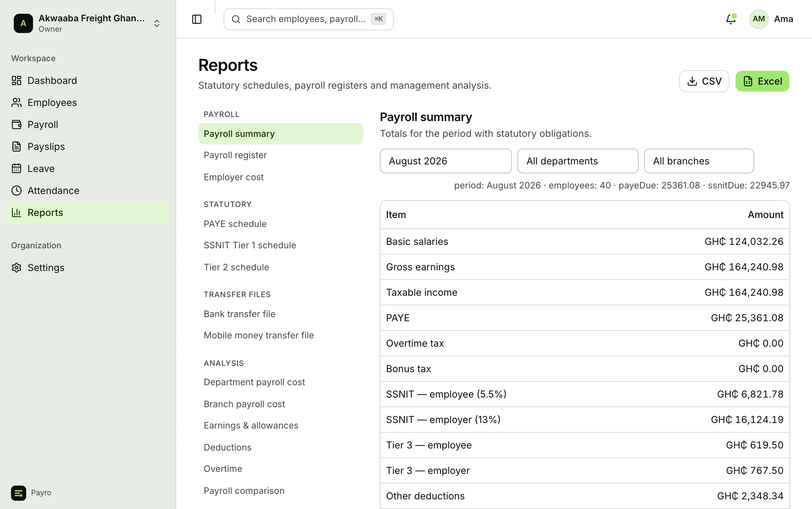The width and height of the screenshot is (812, 509).
Task: Click the Leave calendar icon
Action: [17, 169]
